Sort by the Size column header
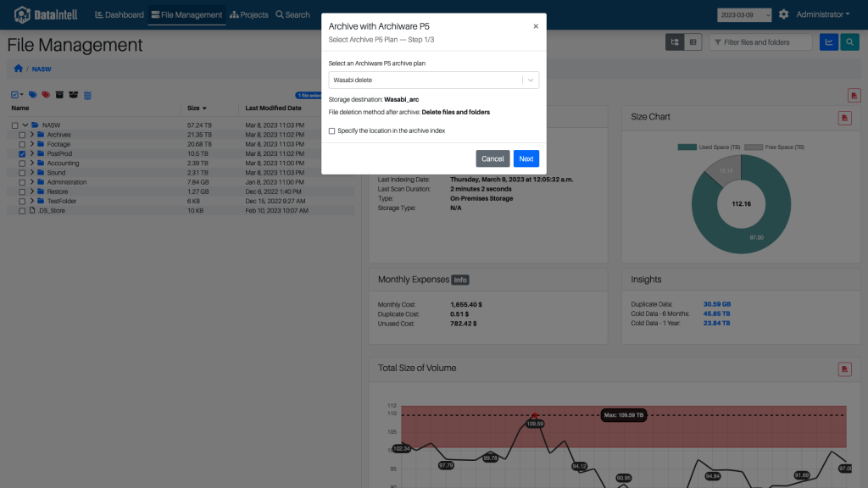Viewport: 868px width, 488px height. point(197,108)
